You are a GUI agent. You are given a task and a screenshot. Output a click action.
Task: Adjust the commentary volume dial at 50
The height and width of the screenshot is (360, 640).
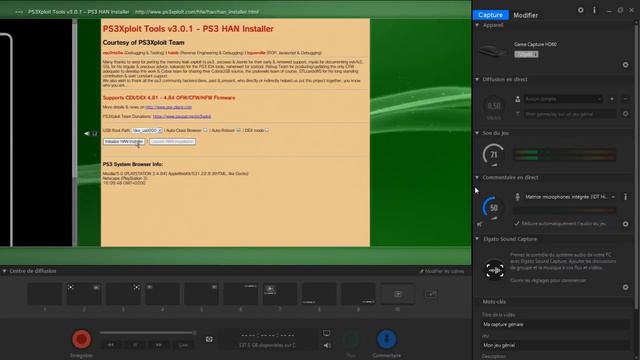click(x=493, y=208)
